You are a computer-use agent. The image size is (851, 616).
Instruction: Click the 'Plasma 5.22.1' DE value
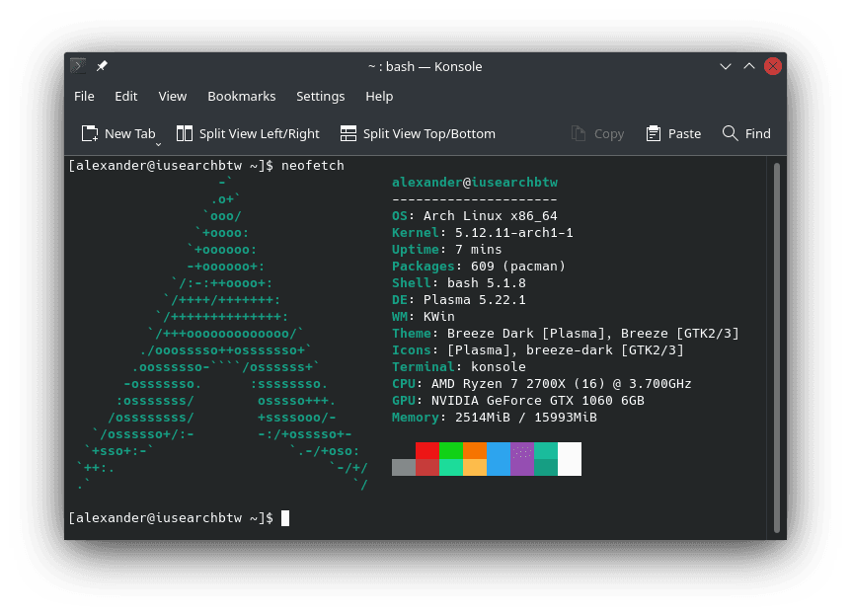(x=474, y=300)
